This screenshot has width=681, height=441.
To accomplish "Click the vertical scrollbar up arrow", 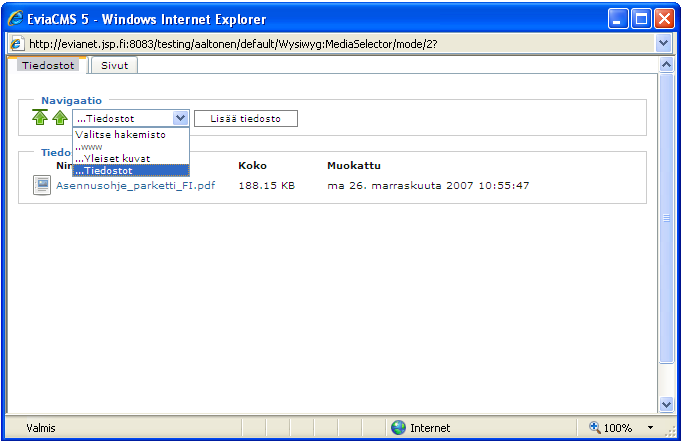I will (666, 65).
